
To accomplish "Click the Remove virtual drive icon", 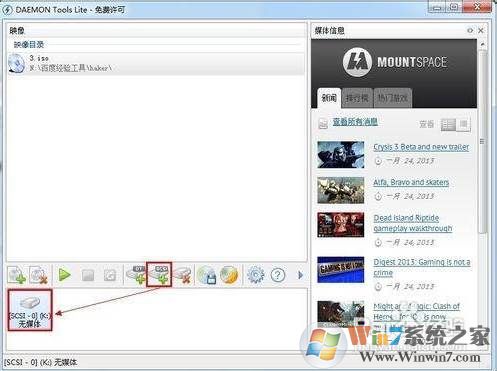I will click(182, 275).
